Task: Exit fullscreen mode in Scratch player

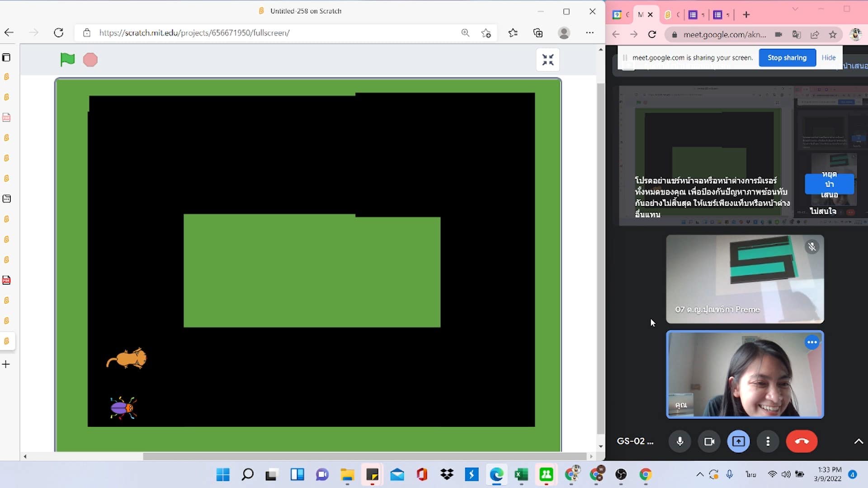Action: (548, 60)
